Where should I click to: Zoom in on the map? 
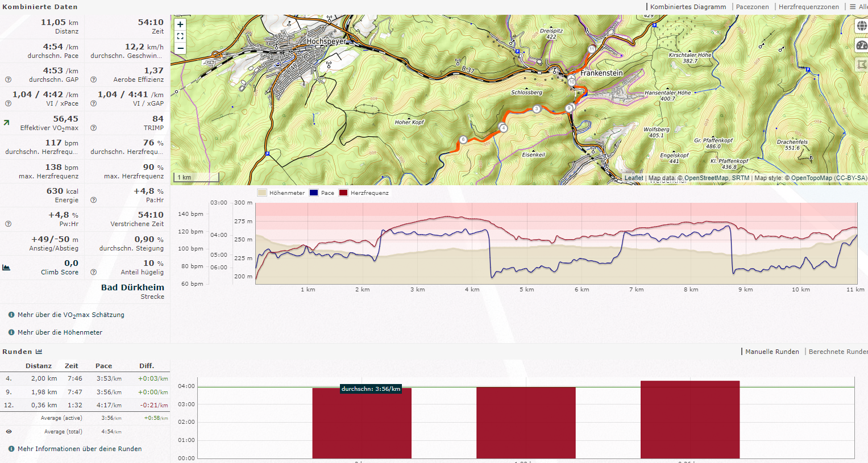180,24
